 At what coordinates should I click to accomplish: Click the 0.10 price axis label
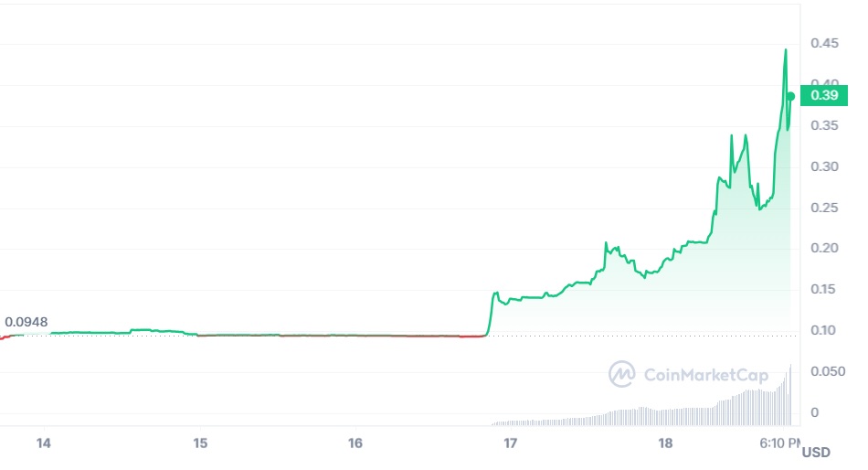824,330
